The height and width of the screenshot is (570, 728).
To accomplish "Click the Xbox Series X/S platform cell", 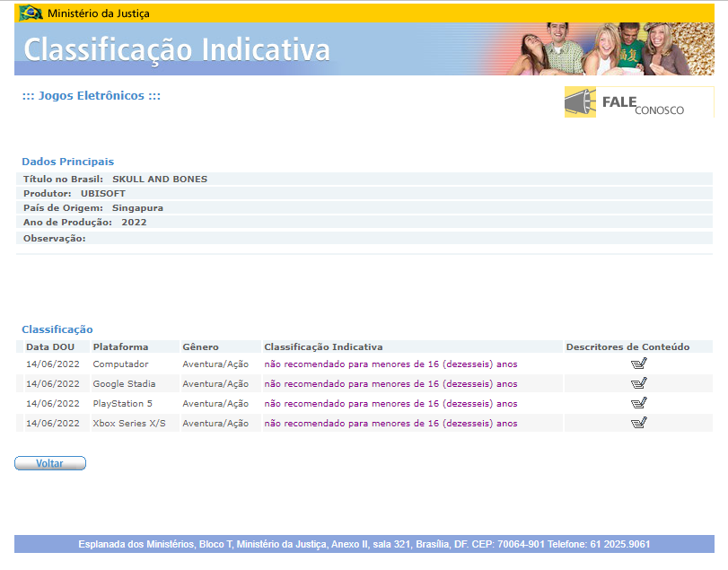I will pos(129,424).
